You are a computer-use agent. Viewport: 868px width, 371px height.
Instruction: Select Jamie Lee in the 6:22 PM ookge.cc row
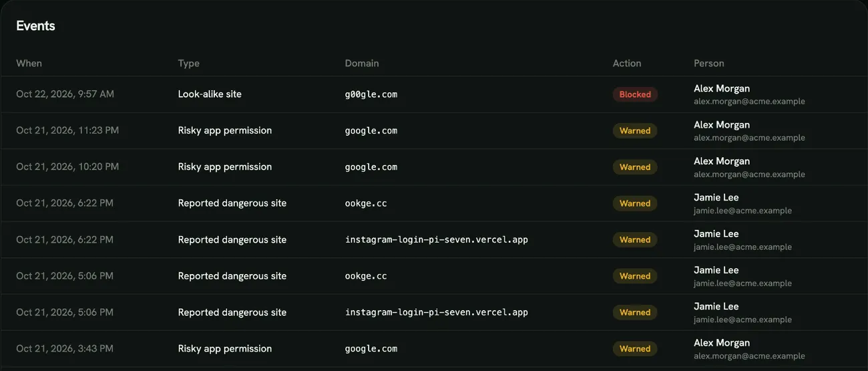tap(716, 197)
